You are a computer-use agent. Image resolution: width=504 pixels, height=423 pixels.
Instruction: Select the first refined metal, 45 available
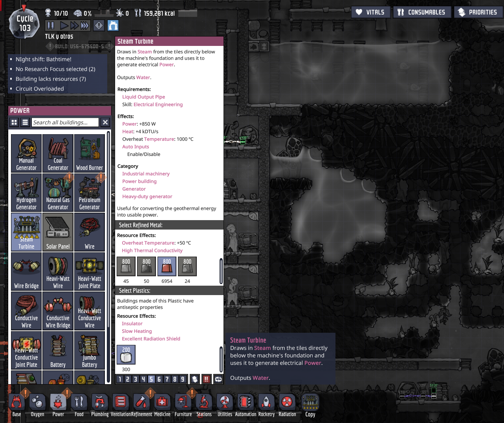pos(126,267)
